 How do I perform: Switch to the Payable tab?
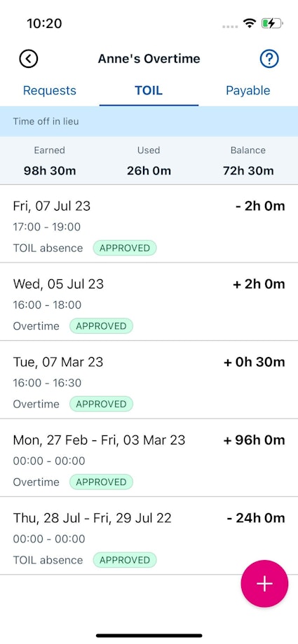[x=248, y=90]
